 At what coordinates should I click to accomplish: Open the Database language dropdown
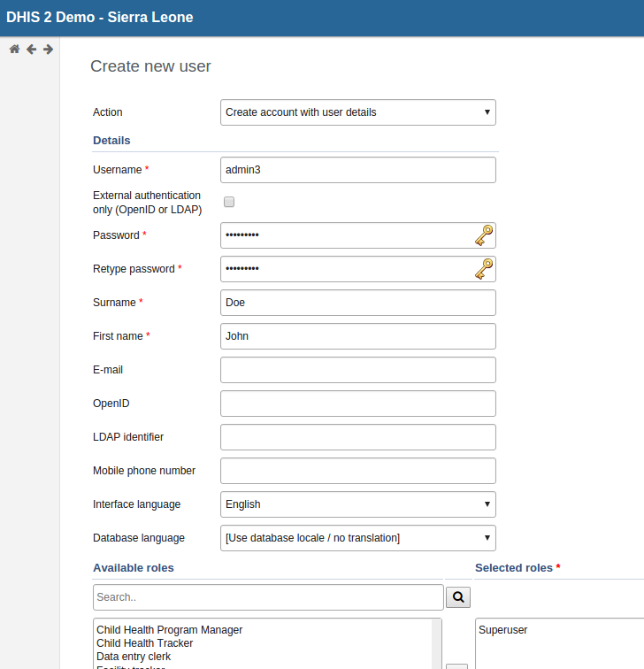click(357, 538)
